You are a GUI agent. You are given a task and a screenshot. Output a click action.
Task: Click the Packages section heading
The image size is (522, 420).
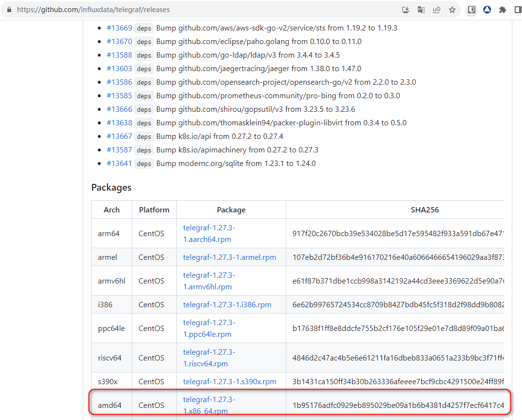click(111, 188)
